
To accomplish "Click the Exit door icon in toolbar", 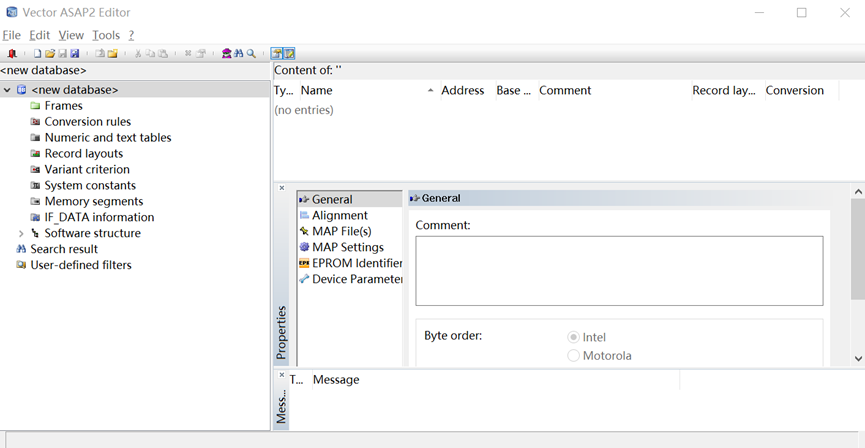I will pyautogui.click(x=12, y=54).
